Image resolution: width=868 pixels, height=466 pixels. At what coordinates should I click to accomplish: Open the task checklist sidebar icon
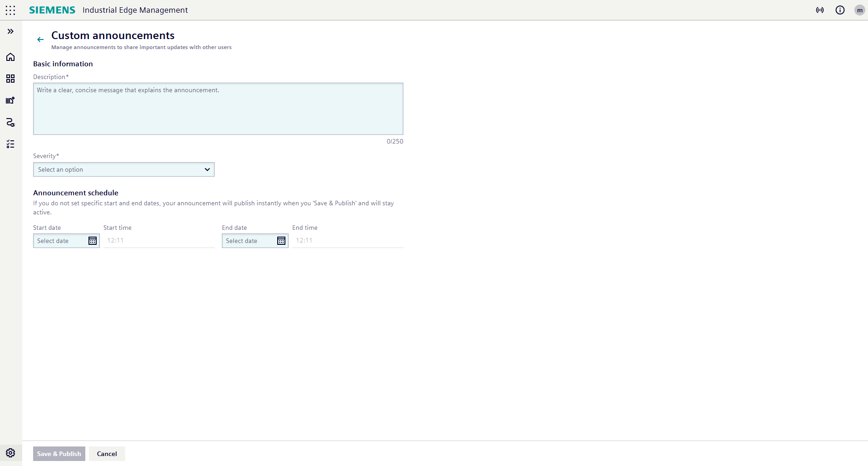tap(10, 144)
